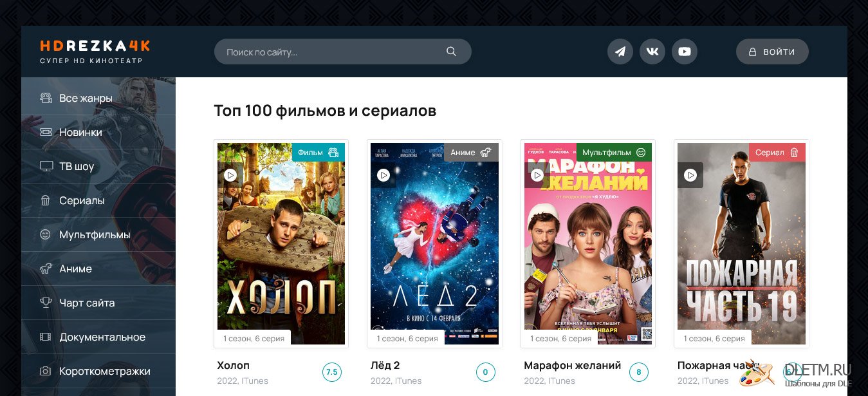The width and height of the screenshot is (868, 396).
Task: Select Документальное in sidebar
Action: [98, 337]
